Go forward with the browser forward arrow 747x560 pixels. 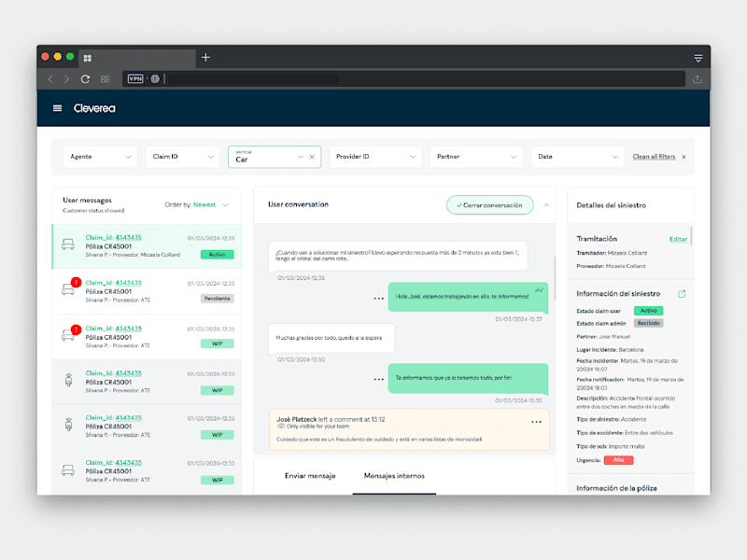pos(66,79)
